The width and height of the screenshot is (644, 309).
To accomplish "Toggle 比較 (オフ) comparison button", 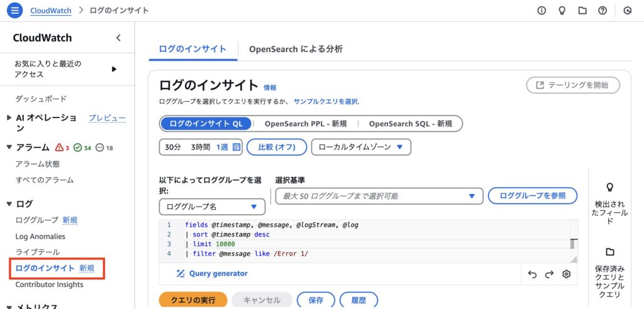I will tap(277, 148).
